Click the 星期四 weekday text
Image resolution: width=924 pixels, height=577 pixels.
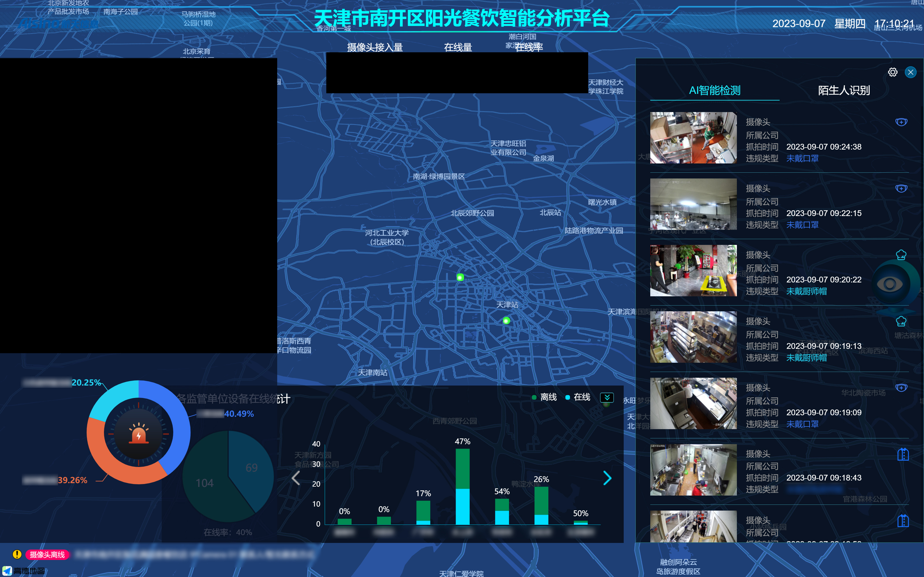pos(850,24)
